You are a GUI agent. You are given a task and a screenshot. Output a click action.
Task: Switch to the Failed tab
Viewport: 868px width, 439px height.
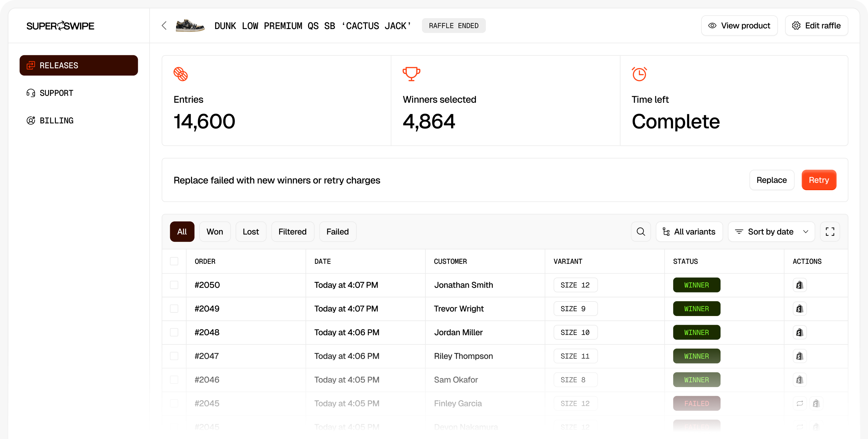pyautogui.click(x=337, y=232)
